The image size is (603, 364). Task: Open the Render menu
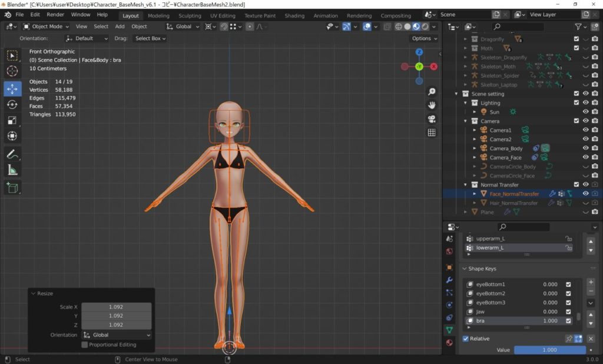click(x=55, y=15)
